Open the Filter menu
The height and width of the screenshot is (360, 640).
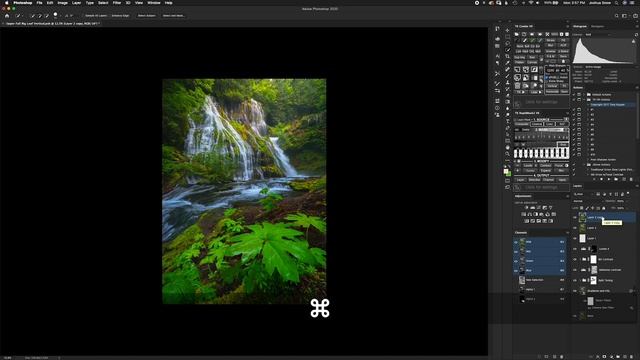tap(117, 3)
